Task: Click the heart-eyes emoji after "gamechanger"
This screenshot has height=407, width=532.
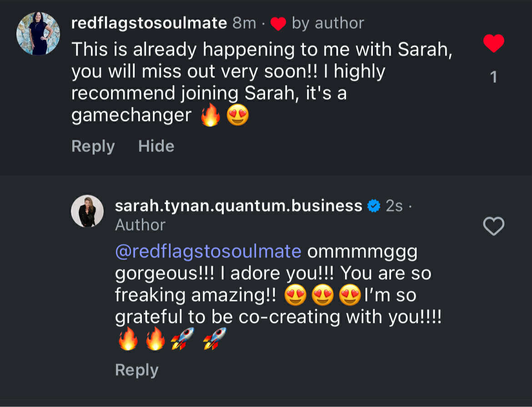Action: (237, 116)
